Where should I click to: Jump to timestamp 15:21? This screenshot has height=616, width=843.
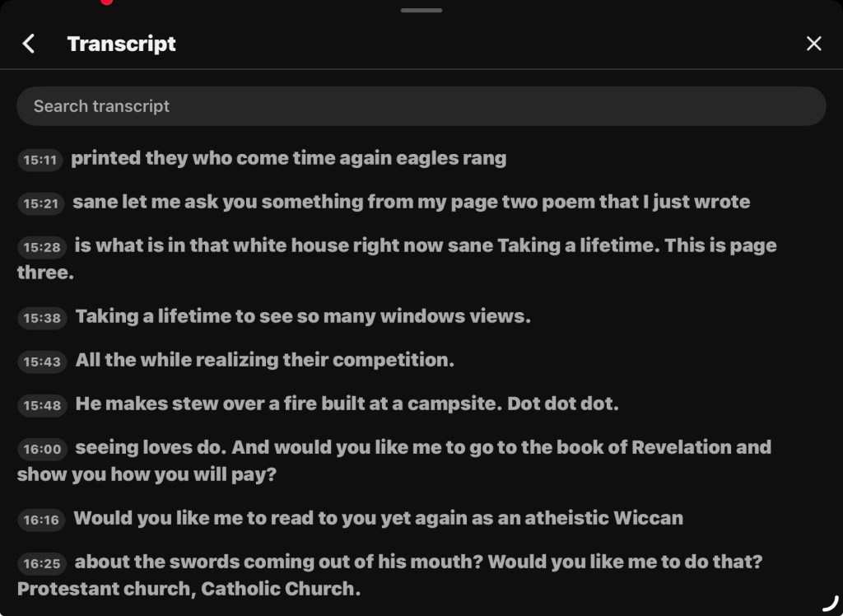pyautogui.click(x=40, y=203)
